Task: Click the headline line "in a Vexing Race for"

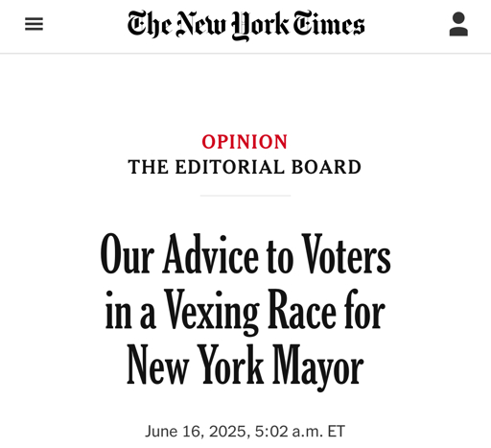Action: click(x=245, y=310)
